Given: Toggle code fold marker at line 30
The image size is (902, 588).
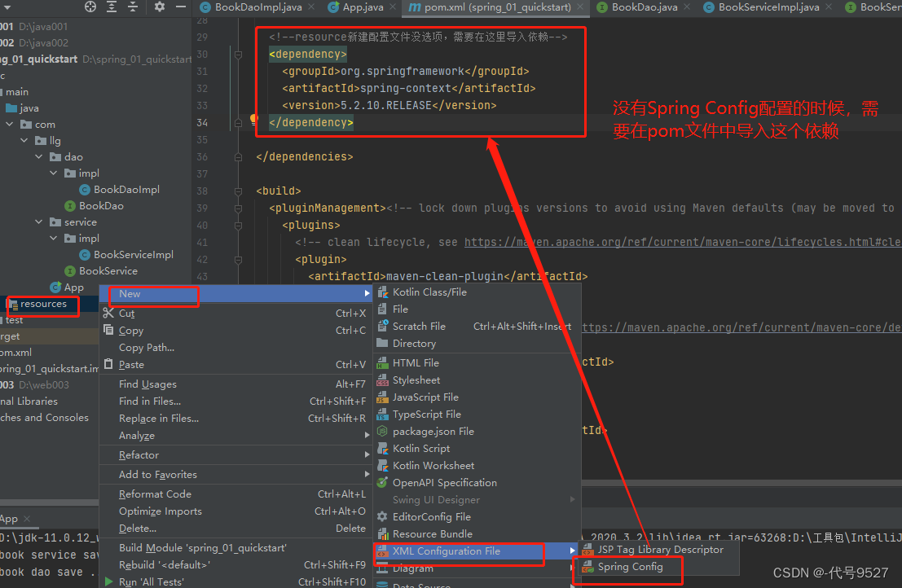Looking at the screenshot, I should click(x=238, y=55).
